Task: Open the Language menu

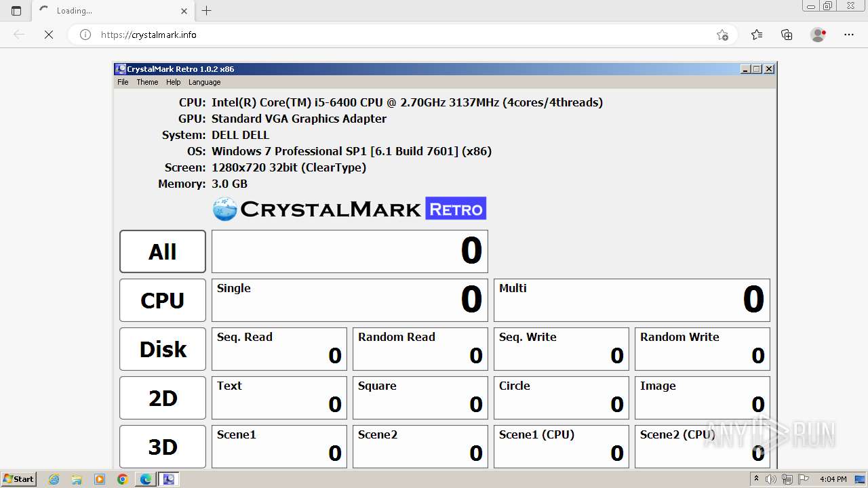Action: (204, 82)
